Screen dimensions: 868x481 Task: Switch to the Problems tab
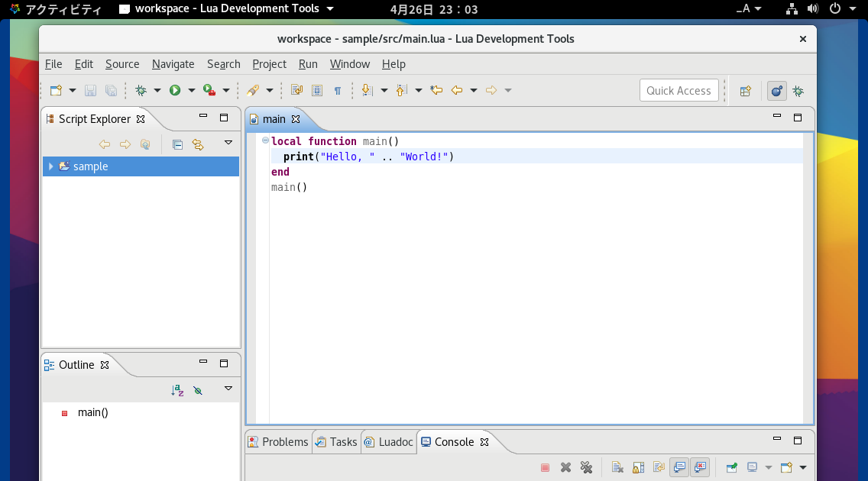click(x=284, y=441)
